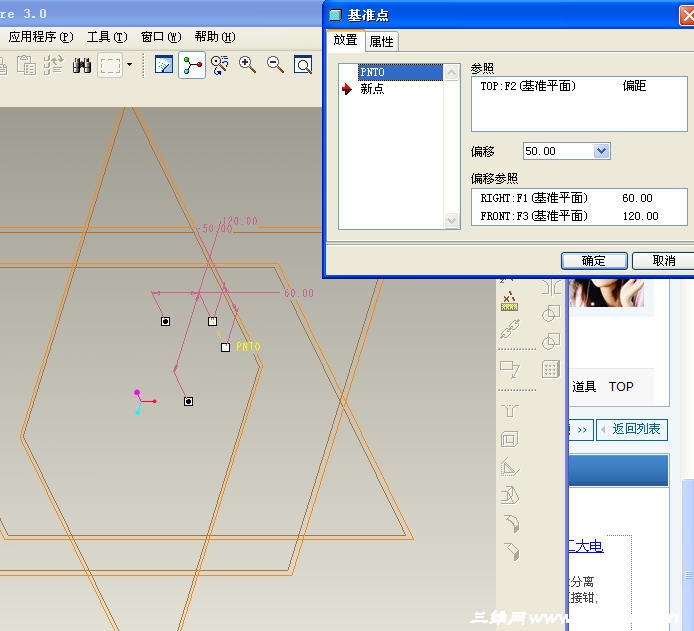Viewport: 694px width, 631px height.
Task: Click the Mirror tool icon
Action: pos(551,287)
